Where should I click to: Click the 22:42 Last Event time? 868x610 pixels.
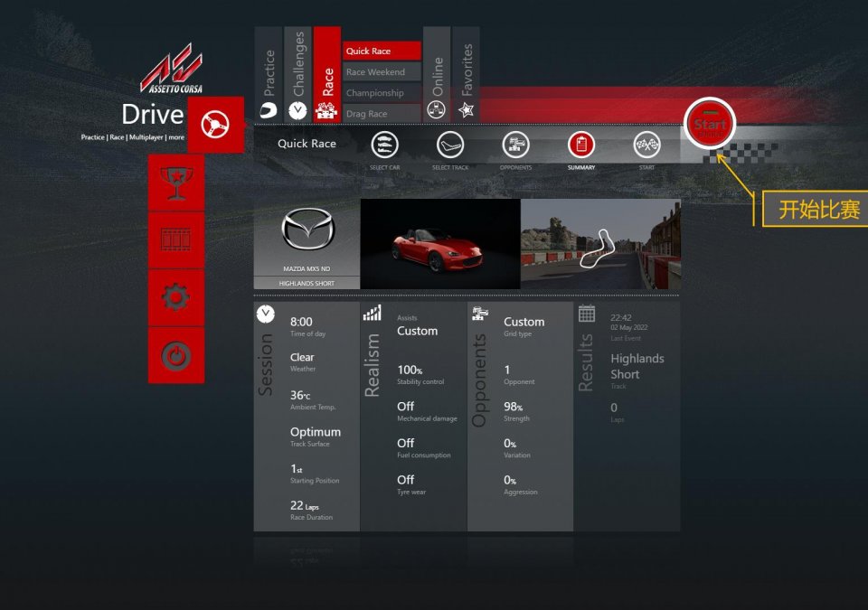coord(620,318)
